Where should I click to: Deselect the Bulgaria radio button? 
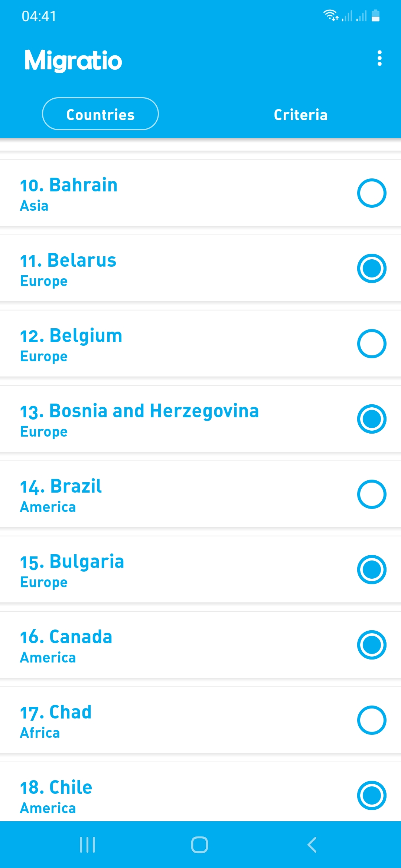372,570
